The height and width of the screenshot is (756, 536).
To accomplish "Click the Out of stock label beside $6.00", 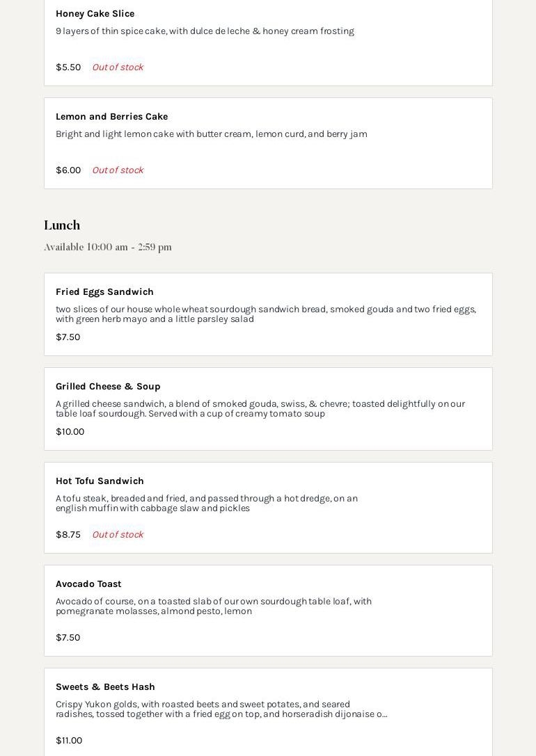I will [x=118, y=170].
